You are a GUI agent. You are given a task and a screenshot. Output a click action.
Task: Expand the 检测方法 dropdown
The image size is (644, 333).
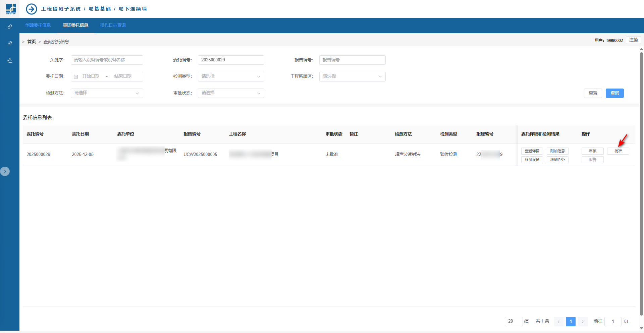click(107, 93)
